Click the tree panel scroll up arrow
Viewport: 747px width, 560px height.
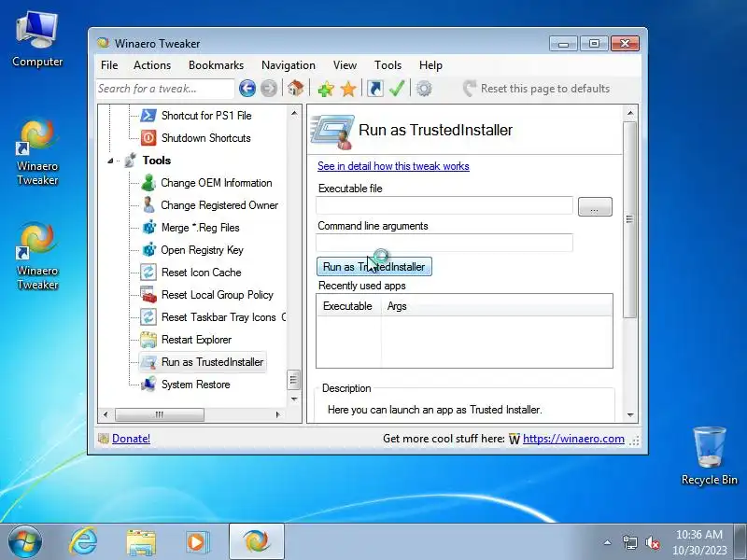click(x=294, y=113)
